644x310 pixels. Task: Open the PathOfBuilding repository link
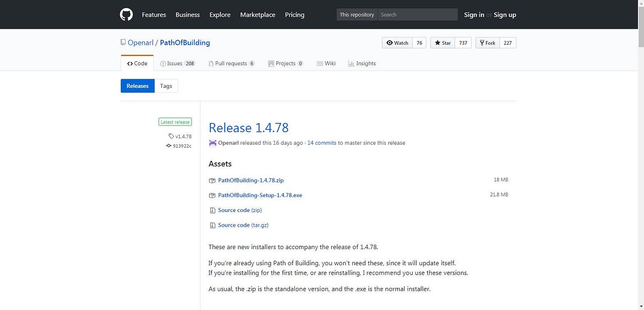(x=185, y=43)
